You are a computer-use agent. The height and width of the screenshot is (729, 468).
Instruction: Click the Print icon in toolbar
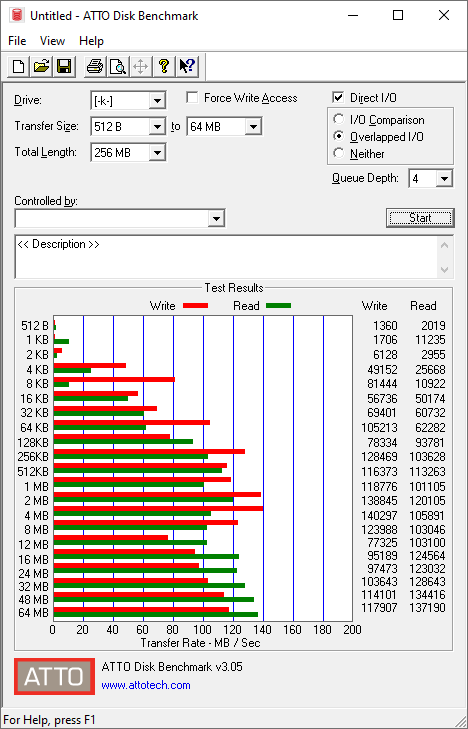[95, 66]
